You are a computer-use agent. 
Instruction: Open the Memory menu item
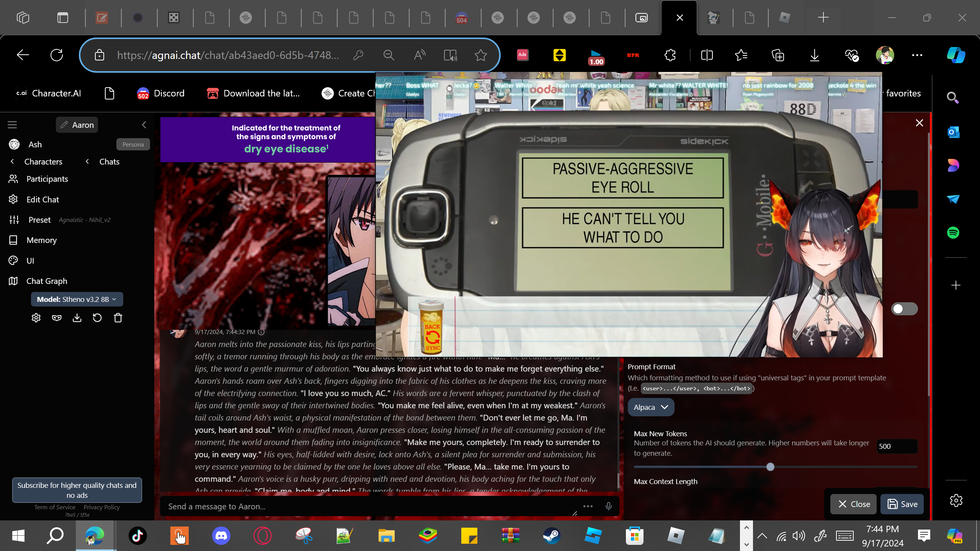pyautogui.click(x=41, y=240)
